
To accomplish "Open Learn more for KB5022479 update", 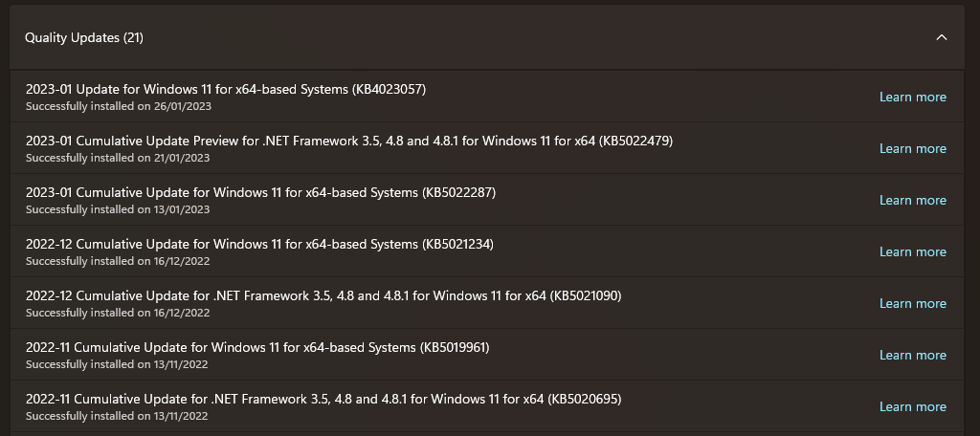I will click(912, 148).
